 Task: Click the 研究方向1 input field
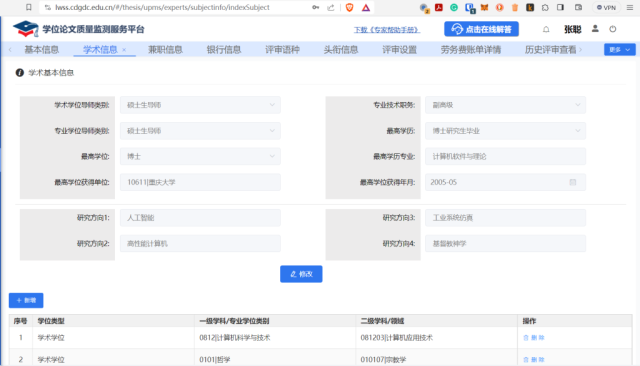pyautogui.click(x=200, y=217)
